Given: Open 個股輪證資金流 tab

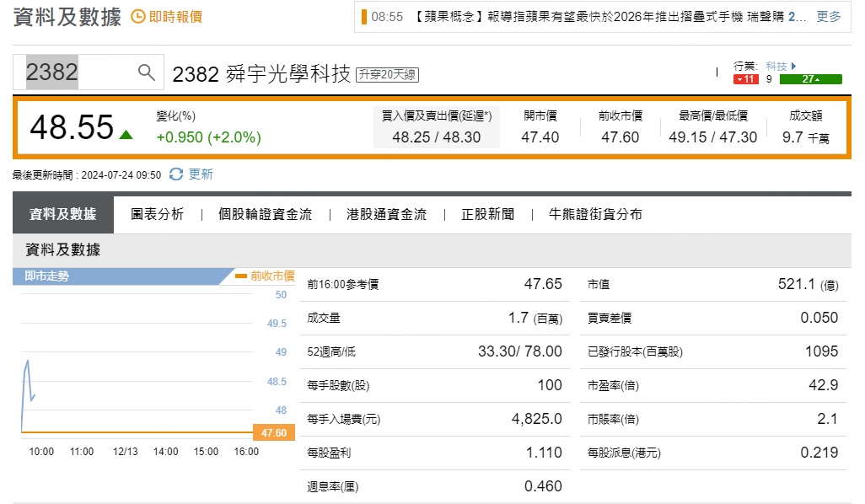Looking at the screenshot, I should (265, 214).
